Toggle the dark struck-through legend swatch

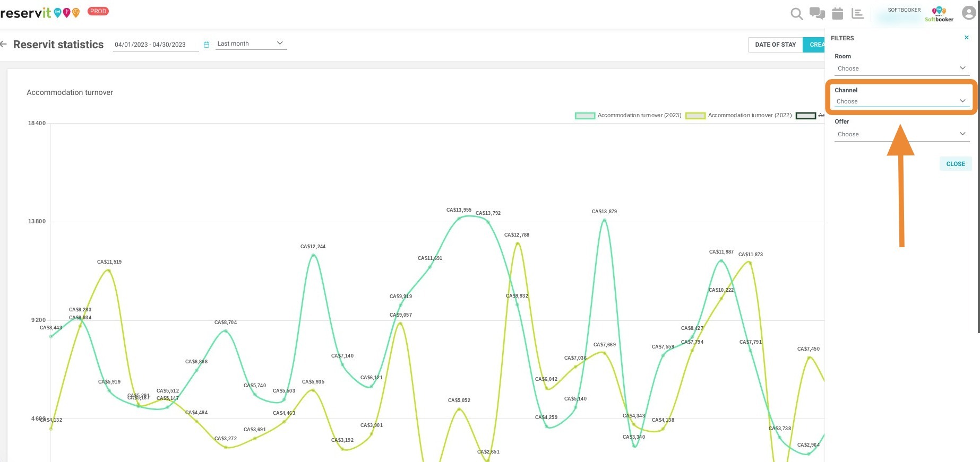[x=806, y=116]
